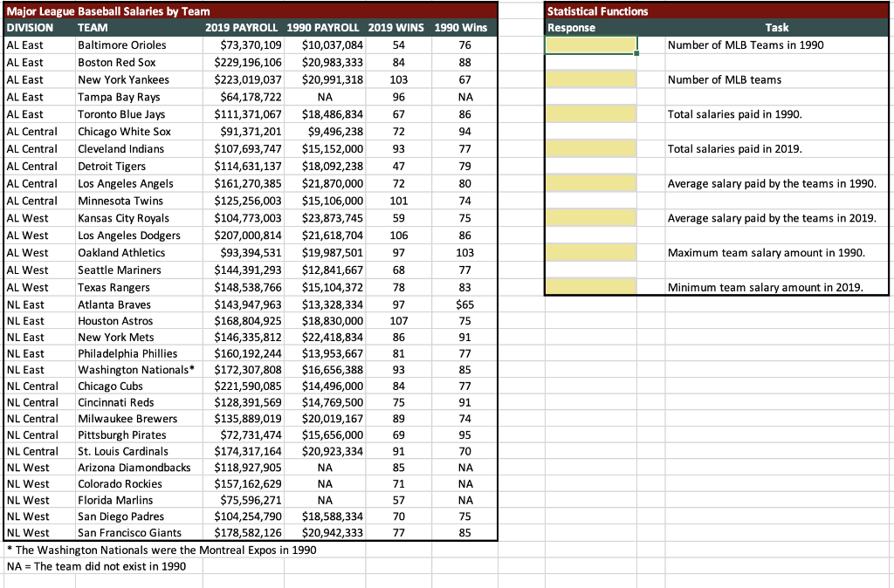Click the response cell for Minimum team salary in 2019

pyautogui.click(x=589, y=288)
